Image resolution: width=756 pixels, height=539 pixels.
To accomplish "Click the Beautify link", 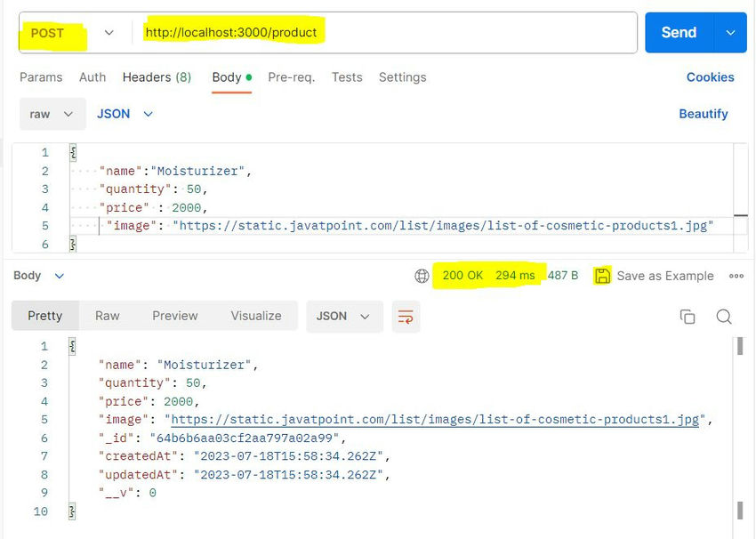I will 703,114.
